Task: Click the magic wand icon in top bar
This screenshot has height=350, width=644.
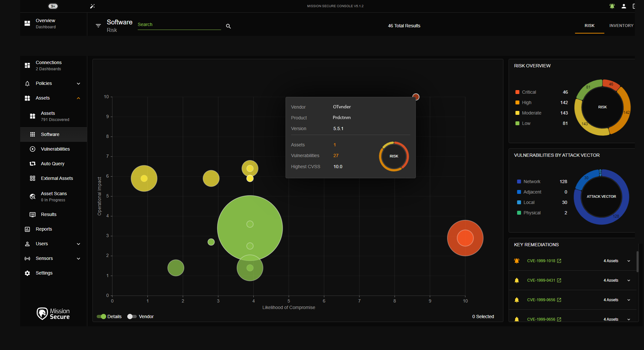Action: point(92,6)
